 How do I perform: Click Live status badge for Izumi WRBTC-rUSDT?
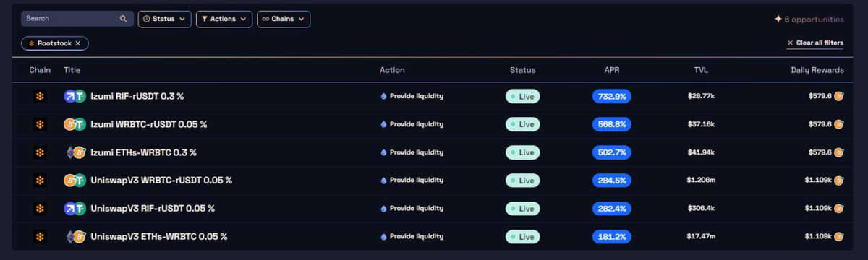pyautogui.click(x=522, y=124)
